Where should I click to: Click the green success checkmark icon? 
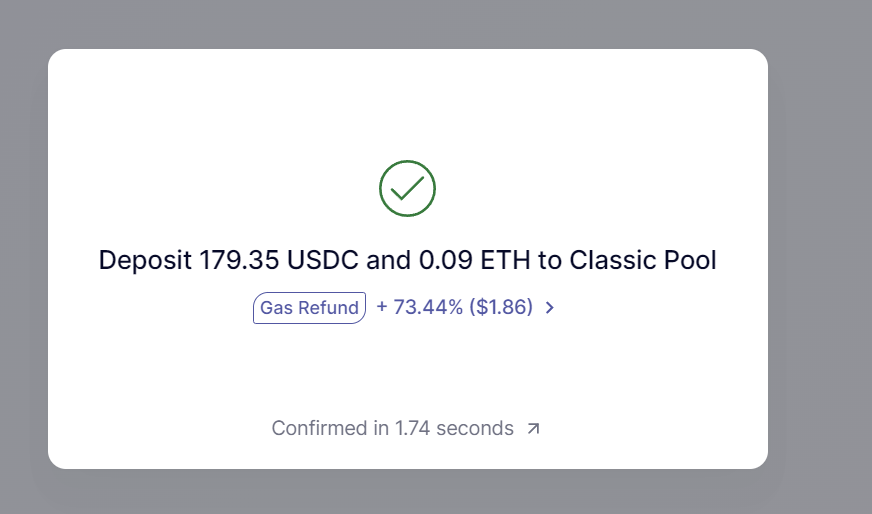tap(407, 189)
